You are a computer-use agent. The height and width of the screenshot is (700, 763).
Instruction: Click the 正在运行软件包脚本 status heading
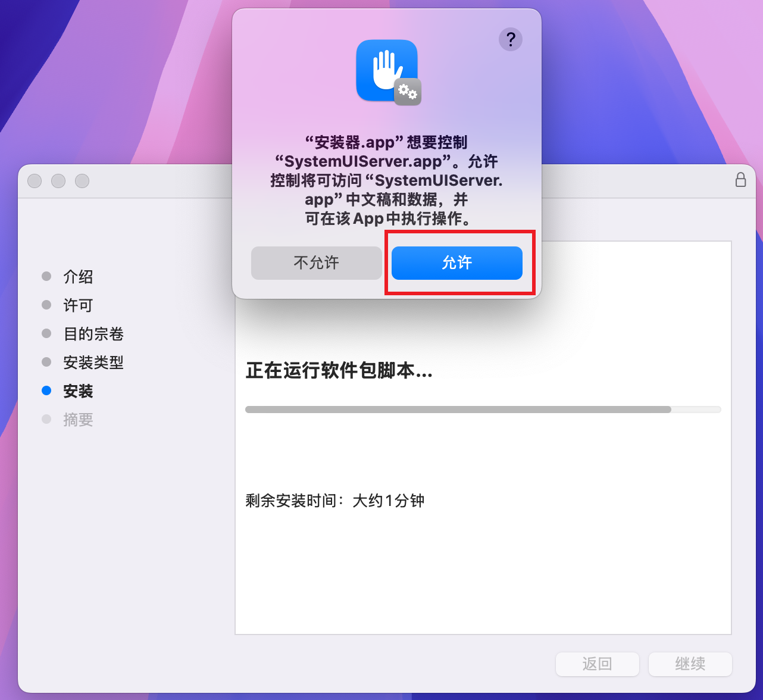pyautogui.click(x=339, y=371)
